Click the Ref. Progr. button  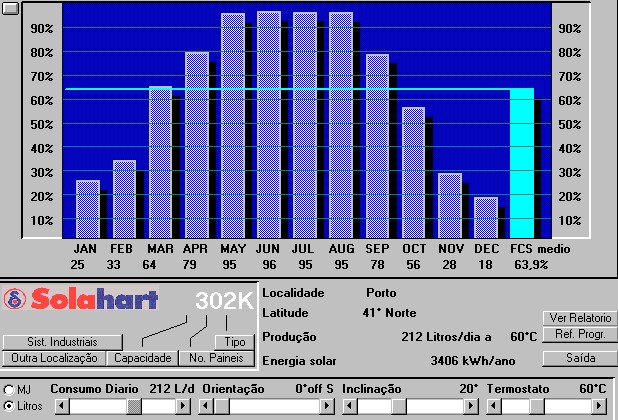click(x=580, y=334)
